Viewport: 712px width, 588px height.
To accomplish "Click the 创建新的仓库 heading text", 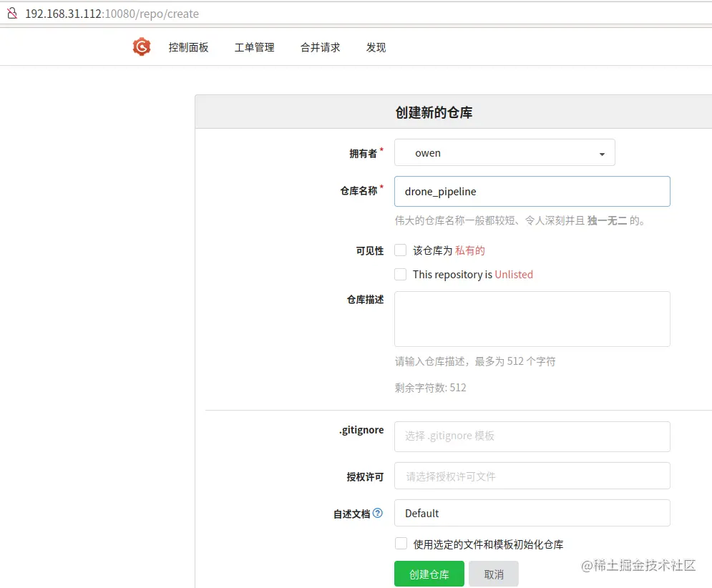I will coord(434,112).
